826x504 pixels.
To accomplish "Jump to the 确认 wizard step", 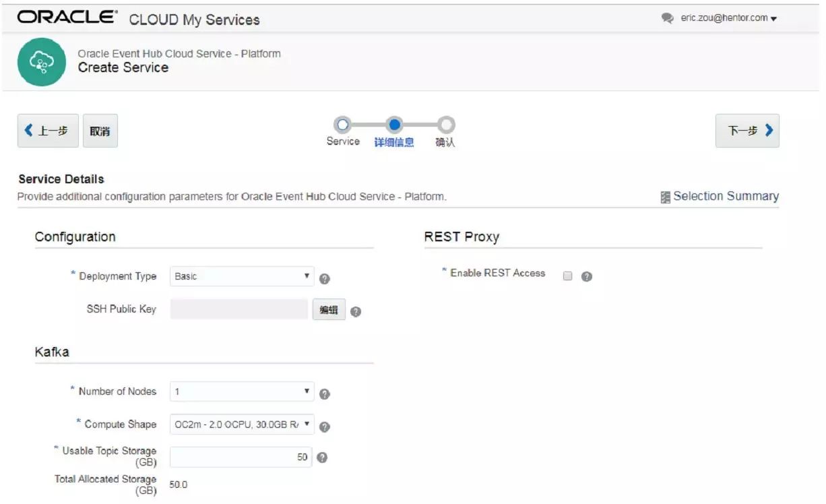I will (445, 125).
